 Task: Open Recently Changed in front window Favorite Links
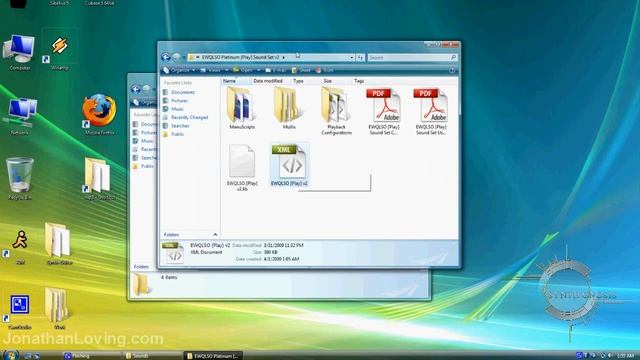click(186, 117)
